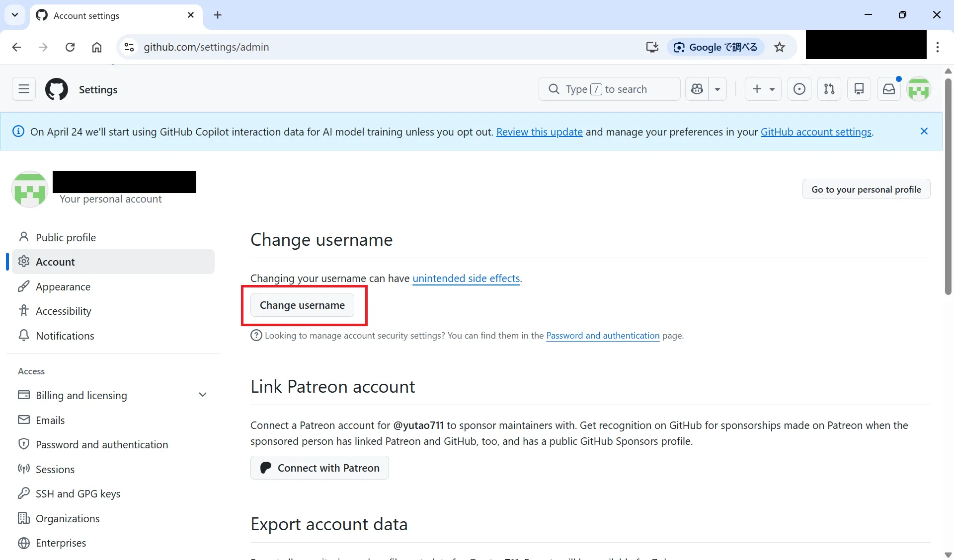Open user avatar menu in header
The width and height of the screenshot is (954, 560).
[x=919, y=89]
